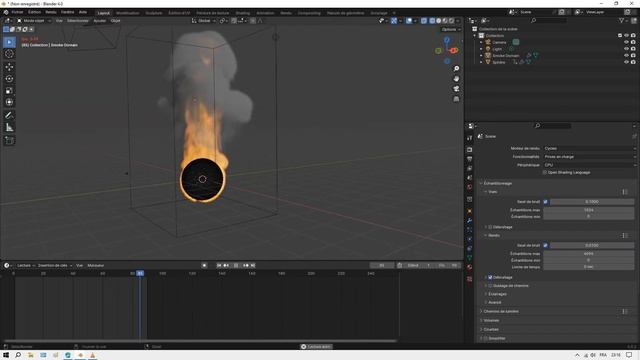Open render engine dropdown showing Cycles
Viewport: 640px width, 360px height.
[589, 149]
